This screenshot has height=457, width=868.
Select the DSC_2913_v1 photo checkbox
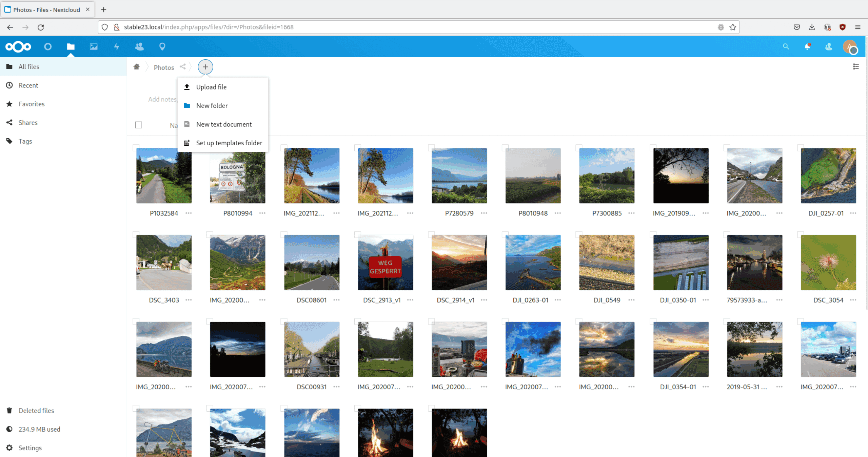click(357, 234)
